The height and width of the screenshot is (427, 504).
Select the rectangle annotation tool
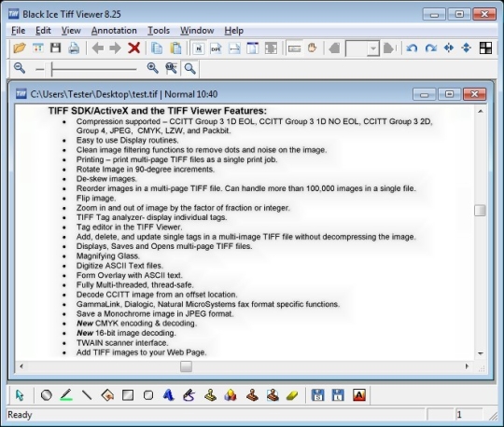pos(128,395)
